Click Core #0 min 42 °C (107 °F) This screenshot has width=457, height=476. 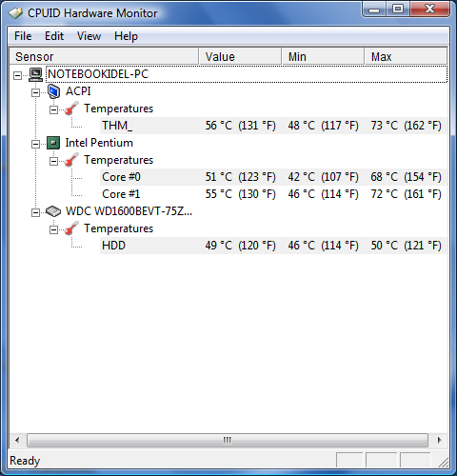(323, 177)
